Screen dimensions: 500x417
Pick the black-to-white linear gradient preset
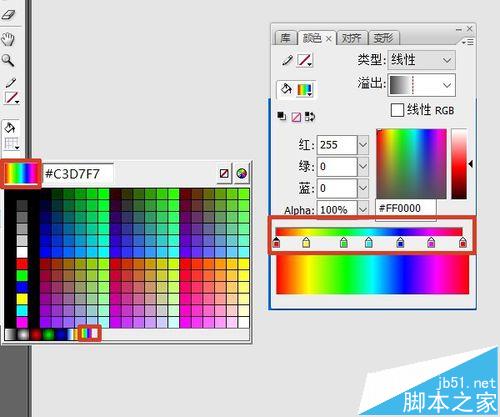10,334
